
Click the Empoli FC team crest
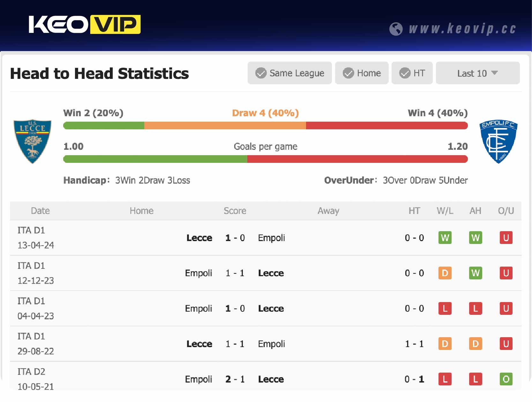pyautogui.click(x=498, y=141)
